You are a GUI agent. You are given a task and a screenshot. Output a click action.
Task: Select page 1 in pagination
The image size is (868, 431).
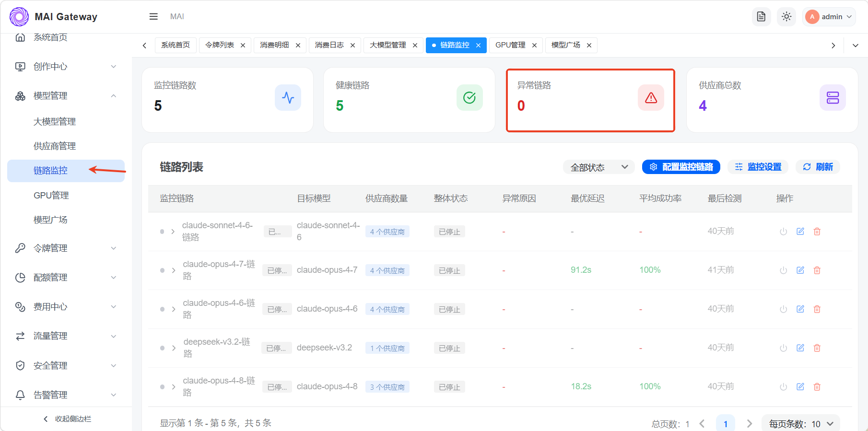[x=726, y=424]
